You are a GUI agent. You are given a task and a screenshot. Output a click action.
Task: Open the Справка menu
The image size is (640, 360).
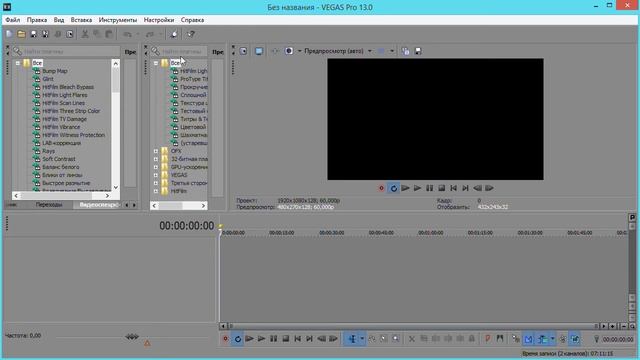pyautogui.click(x=192, y=20)
